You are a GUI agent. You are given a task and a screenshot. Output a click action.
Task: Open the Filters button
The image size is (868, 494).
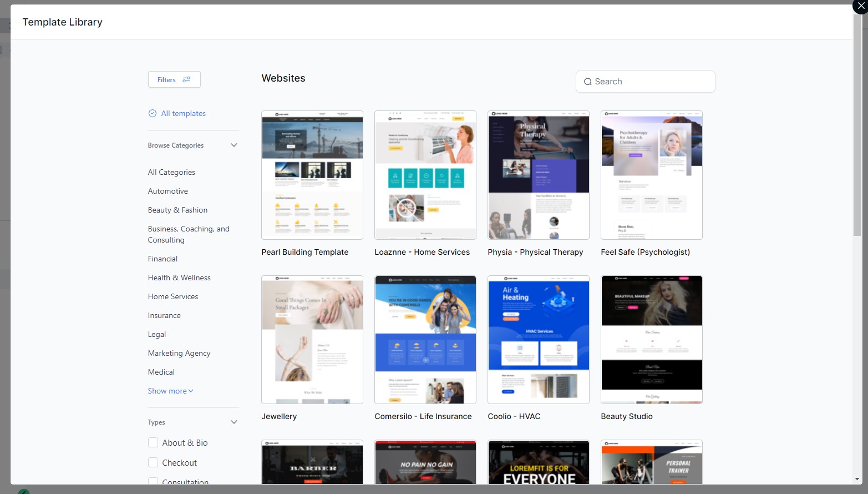click(x=174, y=79)
